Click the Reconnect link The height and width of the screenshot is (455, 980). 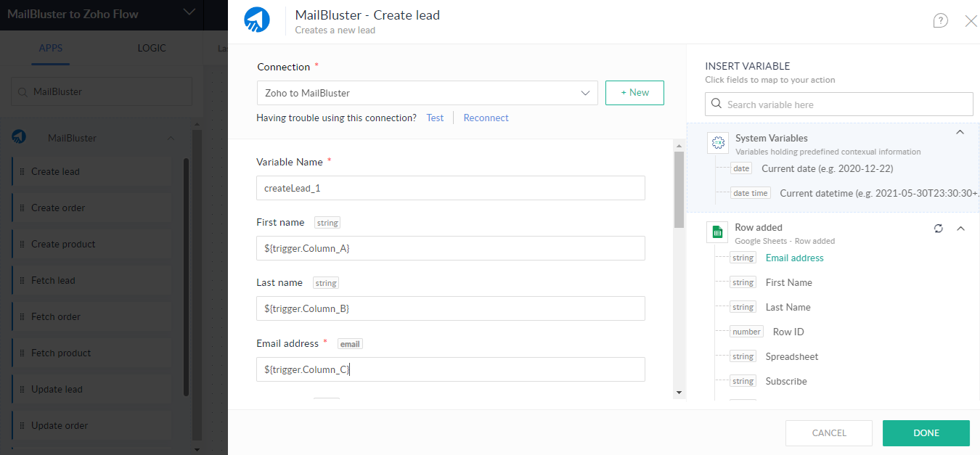(x=486, y=118)
